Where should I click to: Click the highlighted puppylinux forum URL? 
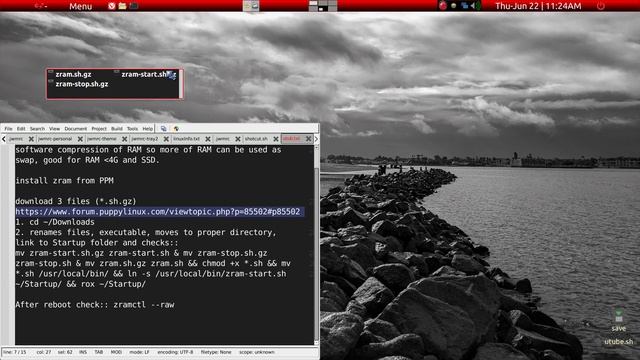click(158, 211)
